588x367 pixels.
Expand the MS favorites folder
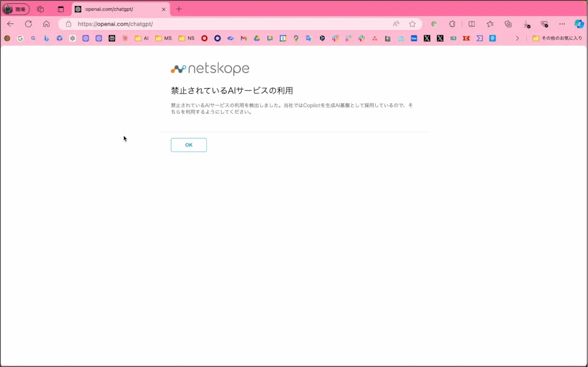(164, 38)
